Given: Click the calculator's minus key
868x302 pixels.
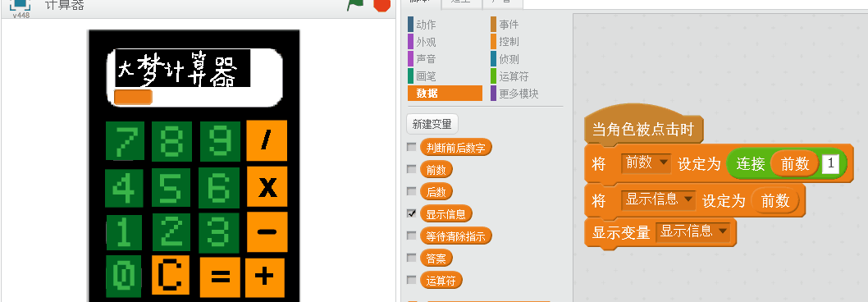Looking at the screenshot, I should (x=267, y=231).
